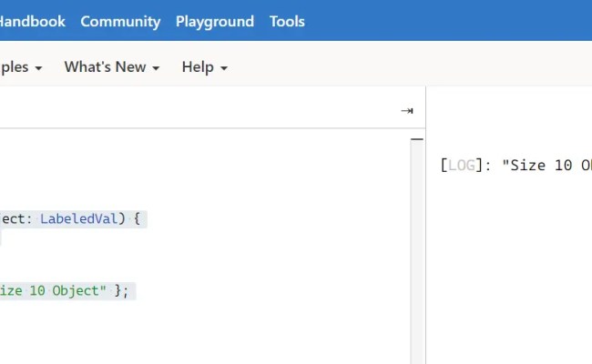Open the Playground link in header

pyautogui.click(x=215, y=22)
